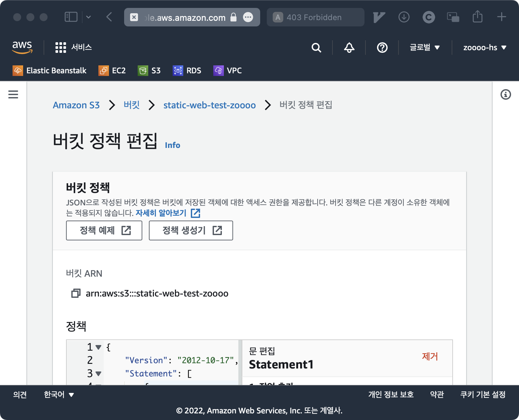Open the info panel icon on the right
This screenshot has width=519, height=420.
[505, 94]
